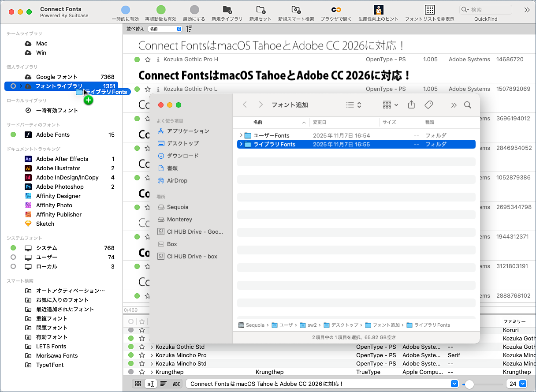This screenshot has height=392, width=536.
Task: Toggle favorite star for Kozuka Gothic Pro H
Action: pyautogui.click(x=148, y=60)
